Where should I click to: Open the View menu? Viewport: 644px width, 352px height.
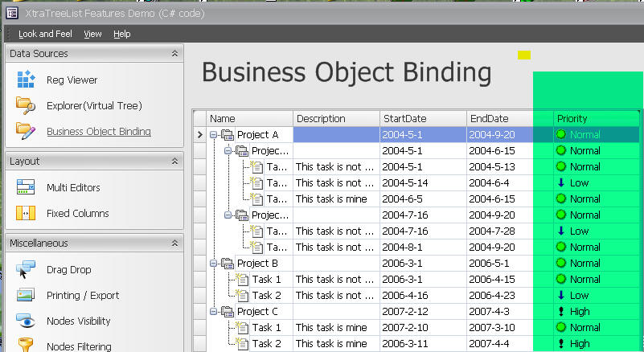[x=92, y=34]
